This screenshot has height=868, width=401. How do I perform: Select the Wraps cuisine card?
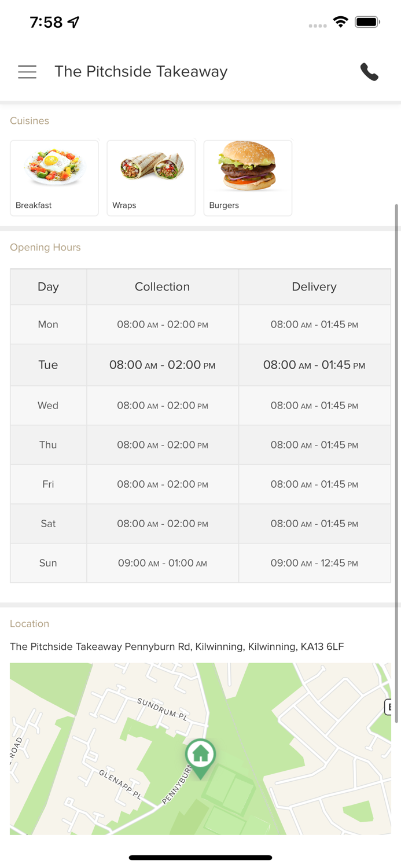(x=151, y=178)
